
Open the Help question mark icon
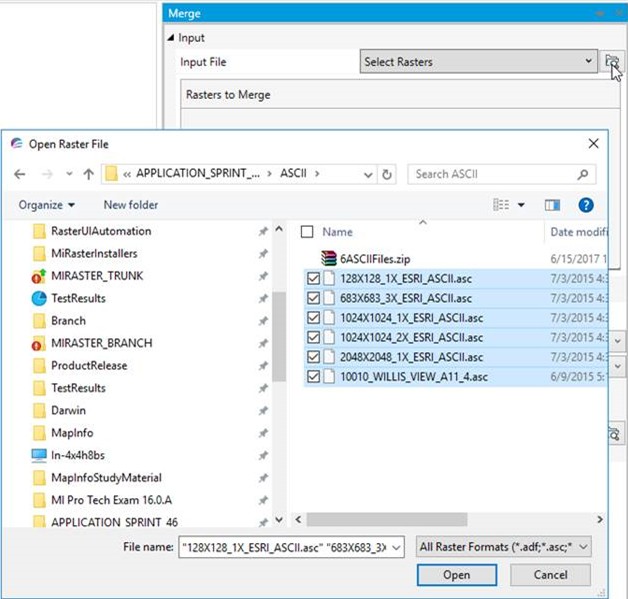[586, 205]
